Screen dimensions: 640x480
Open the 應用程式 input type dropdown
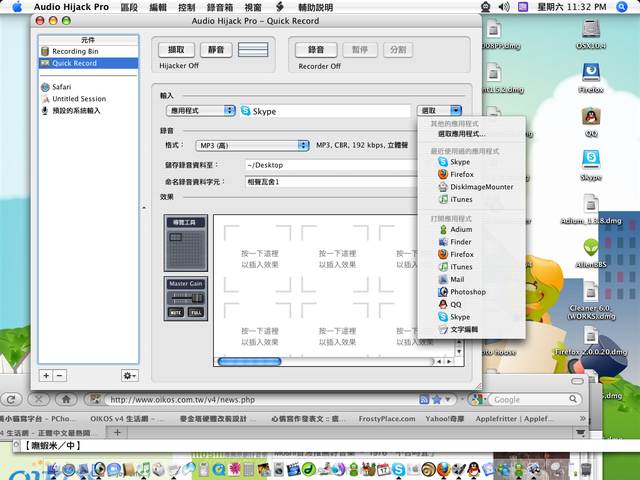(x=201, y=111)
